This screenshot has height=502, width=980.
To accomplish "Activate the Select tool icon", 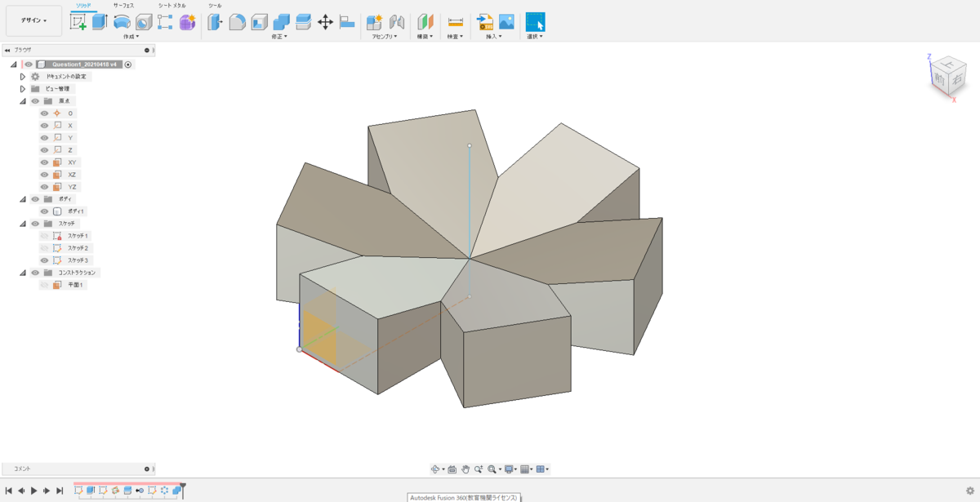I will (x=535, y=22).
